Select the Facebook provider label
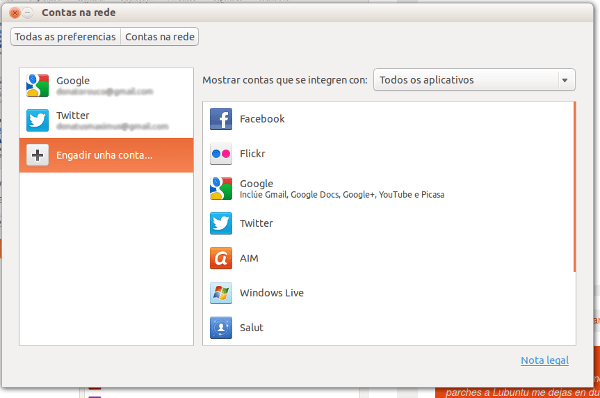 [262, 119]
